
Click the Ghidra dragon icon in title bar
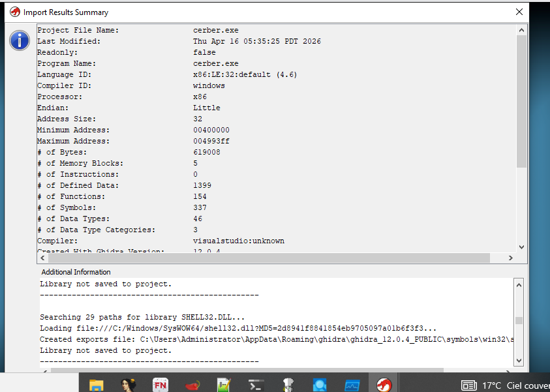[x=15, y=12]
